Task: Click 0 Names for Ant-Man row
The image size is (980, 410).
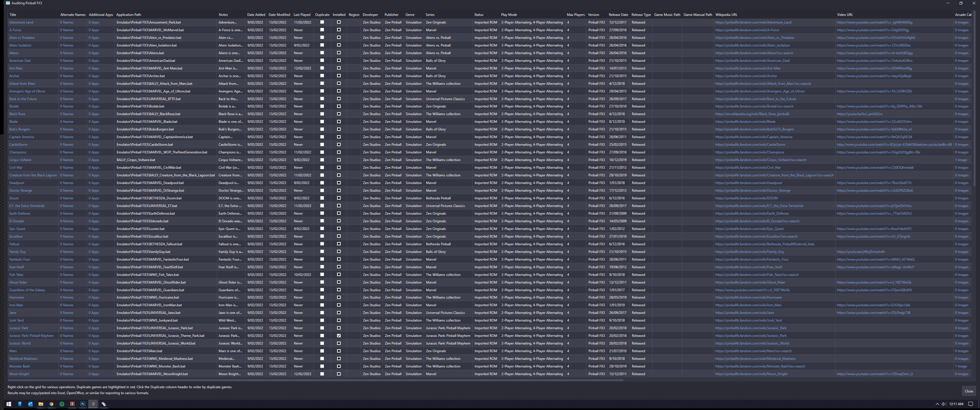Action: (x=67, y=68)
